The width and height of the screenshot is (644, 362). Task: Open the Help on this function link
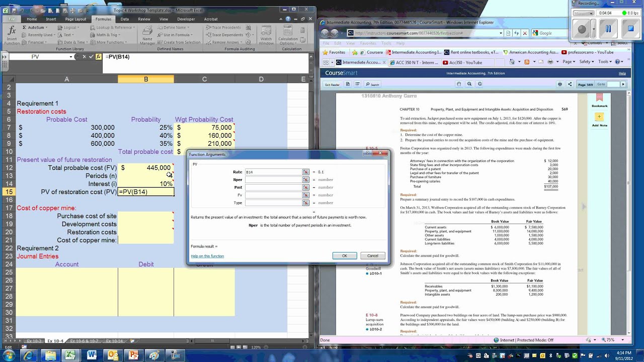207,256
